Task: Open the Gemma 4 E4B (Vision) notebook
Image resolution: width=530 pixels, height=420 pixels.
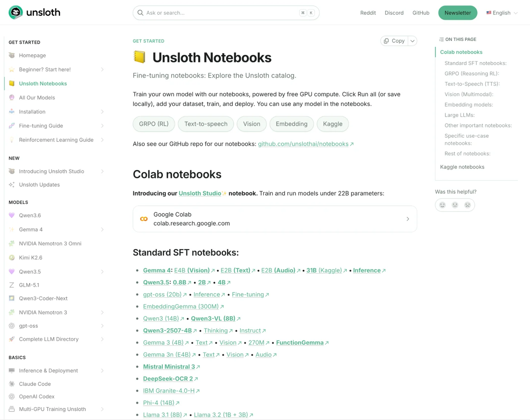Action: click(195, 271)
